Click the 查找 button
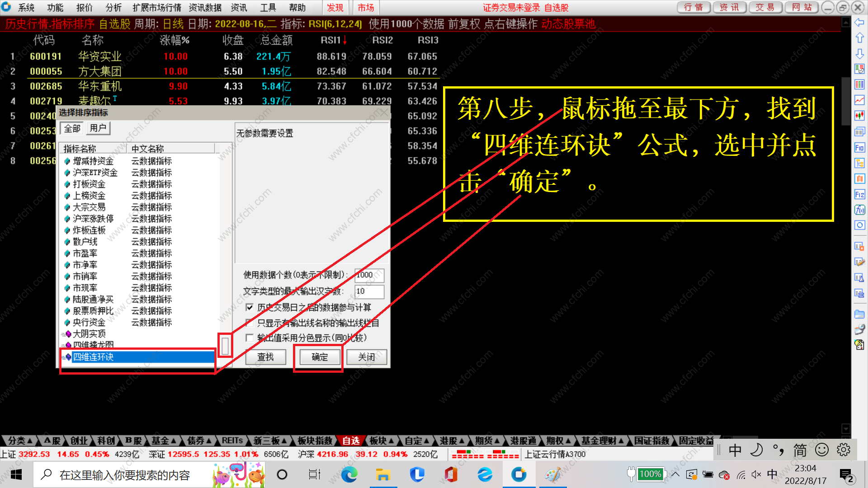Image resolution: width=868 pixels, height=488 pixels. coord(265,357)
